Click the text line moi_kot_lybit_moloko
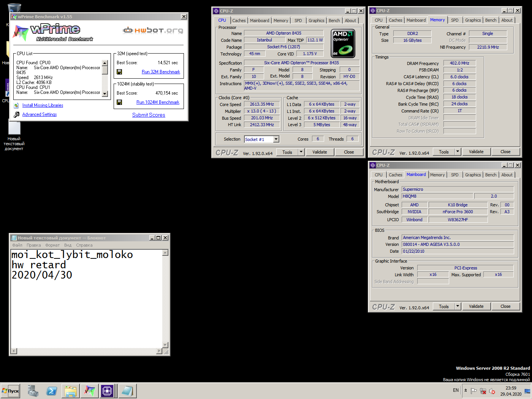Image resolution: width=532 pixels, height=399 pixels. 72,255
